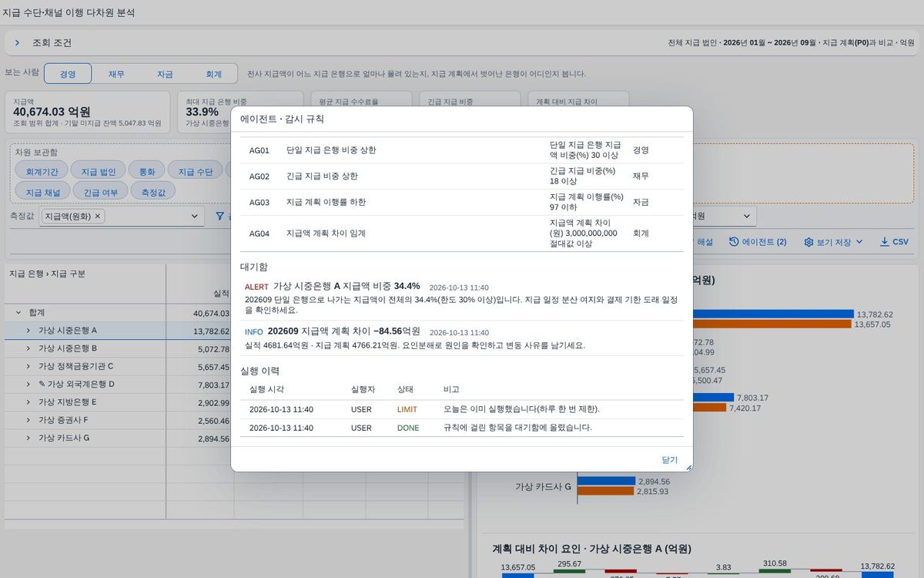Open the 보기 저장 settings menu
The image size is (924, 578).
click(x=833, y=242)
